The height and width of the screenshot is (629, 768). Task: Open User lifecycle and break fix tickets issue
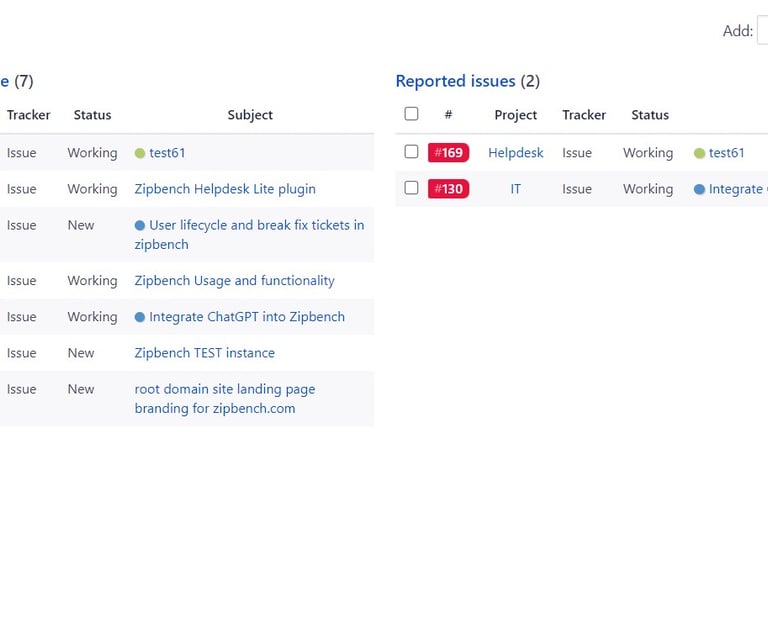pos(249,235)
